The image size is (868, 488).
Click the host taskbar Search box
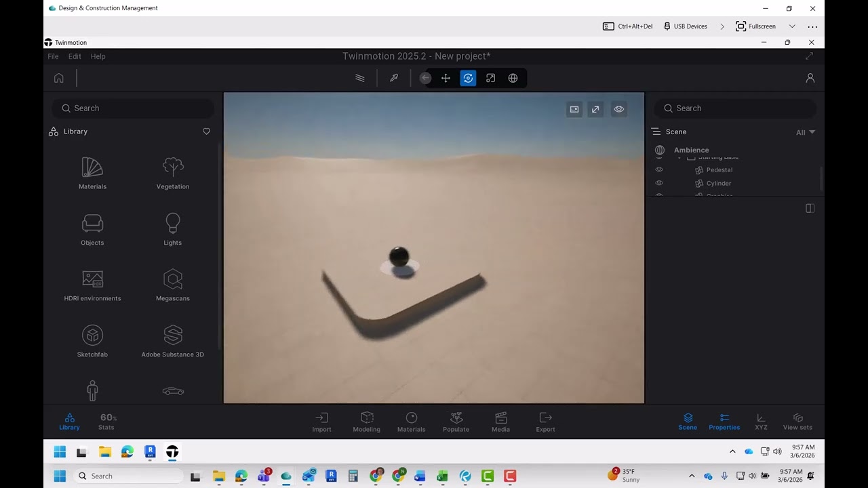[x=128, y=476]
